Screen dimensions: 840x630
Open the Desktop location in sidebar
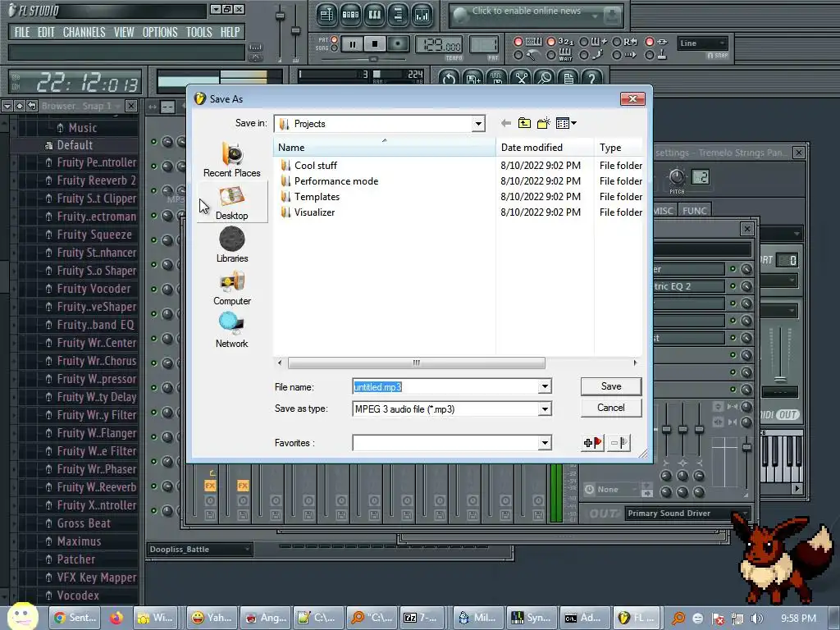tap(232, 203)
